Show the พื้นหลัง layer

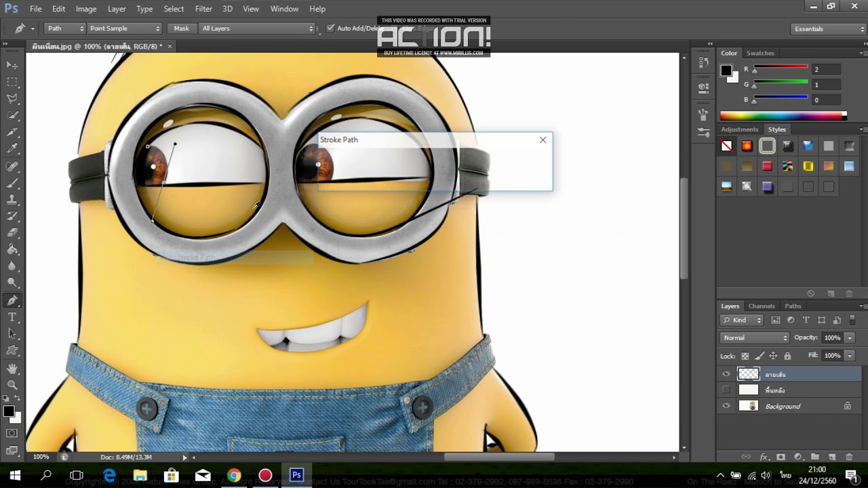point(726,390)
